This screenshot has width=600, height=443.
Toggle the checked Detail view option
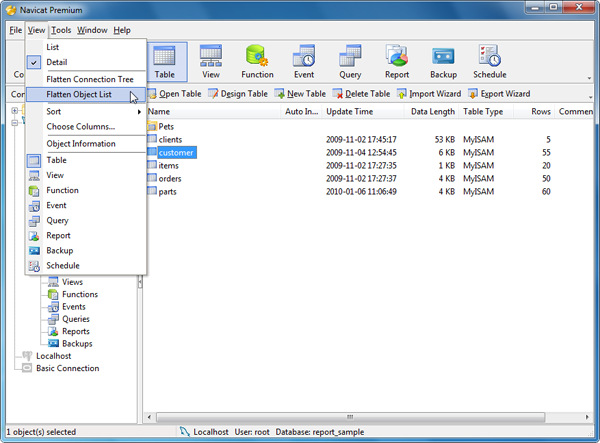coord(86,62)
